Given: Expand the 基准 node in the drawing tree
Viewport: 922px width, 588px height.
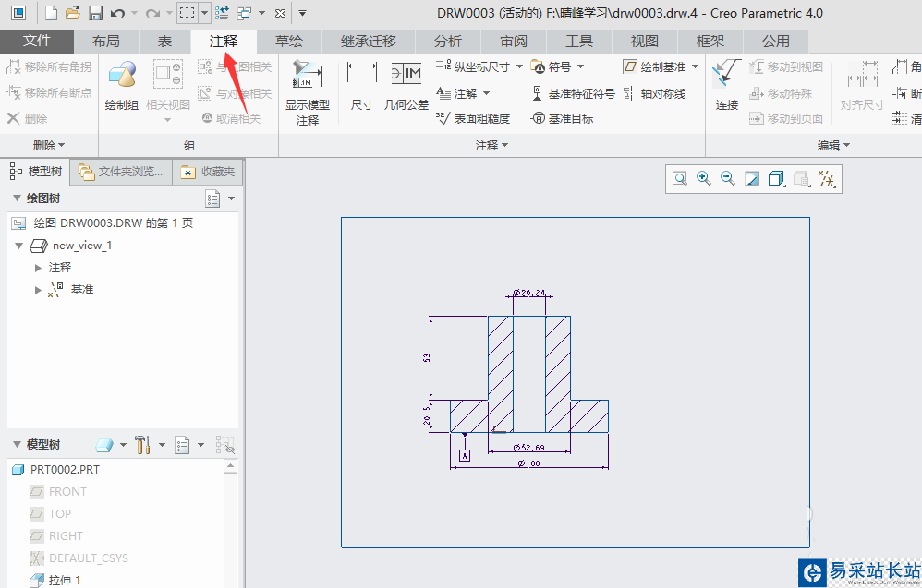Looking at the screenshot, I should click(x=38, y=290).
